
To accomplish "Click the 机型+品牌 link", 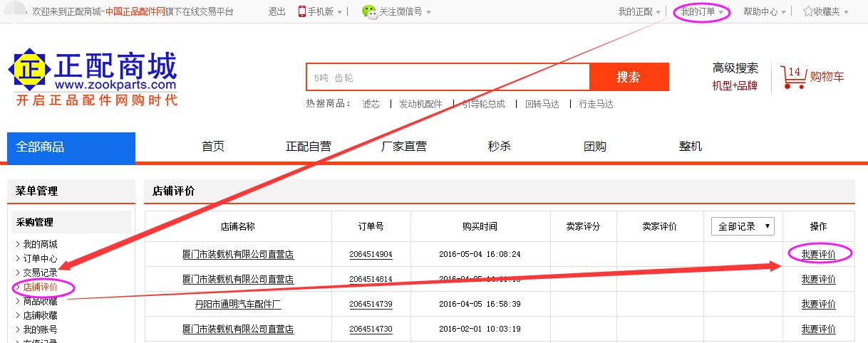I will click(735, 85).
